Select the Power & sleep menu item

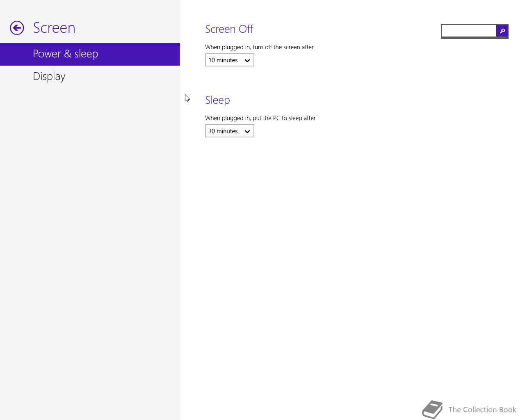coord(90,54)
